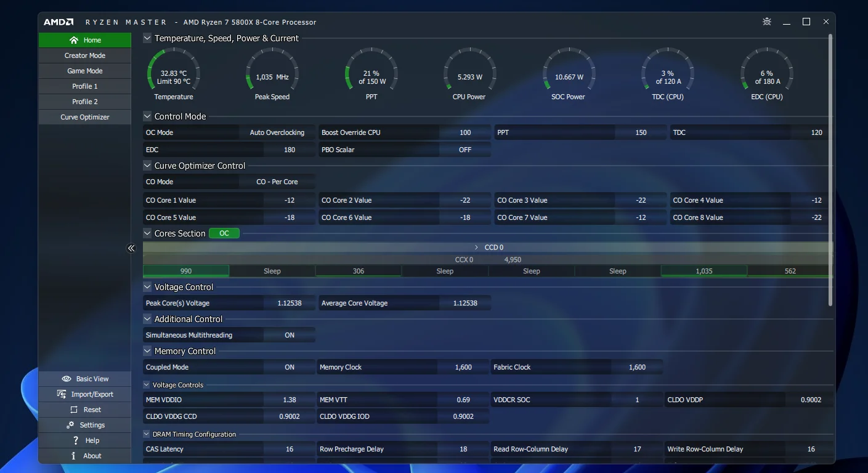Select the core cell showing 1,035
Viewport: 868px width, 473px height.
pyautogui.click(x=704, y=271)
